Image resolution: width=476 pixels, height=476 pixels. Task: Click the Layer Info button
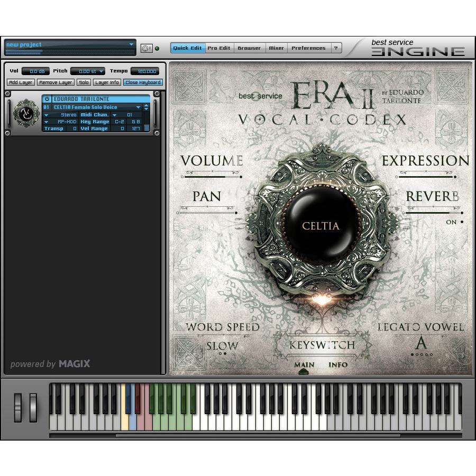[x=107, y=82]
